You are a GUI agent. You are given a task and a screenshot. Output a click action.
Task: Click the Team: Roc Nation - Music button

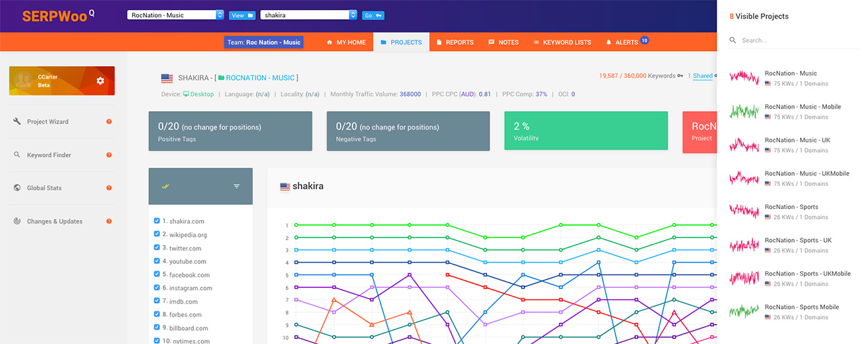[x=264, y=42]
